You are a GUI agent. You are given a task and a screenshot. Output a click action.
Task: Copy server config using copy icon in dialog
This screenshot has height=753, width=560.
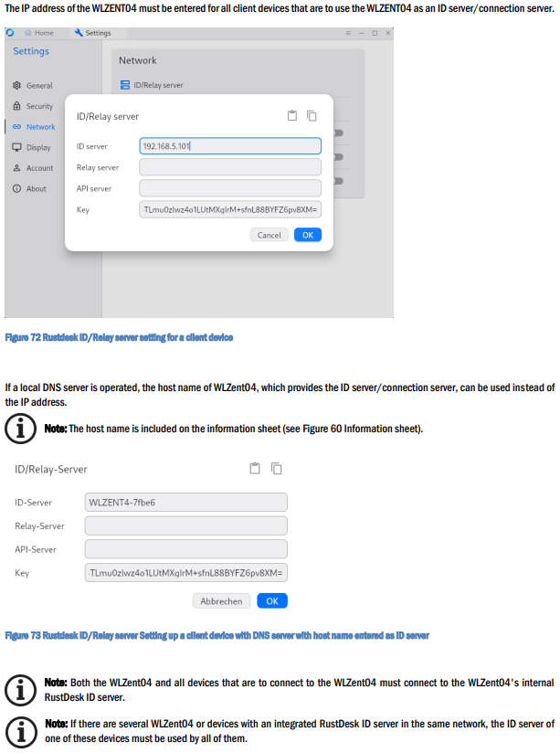[312, 116]
